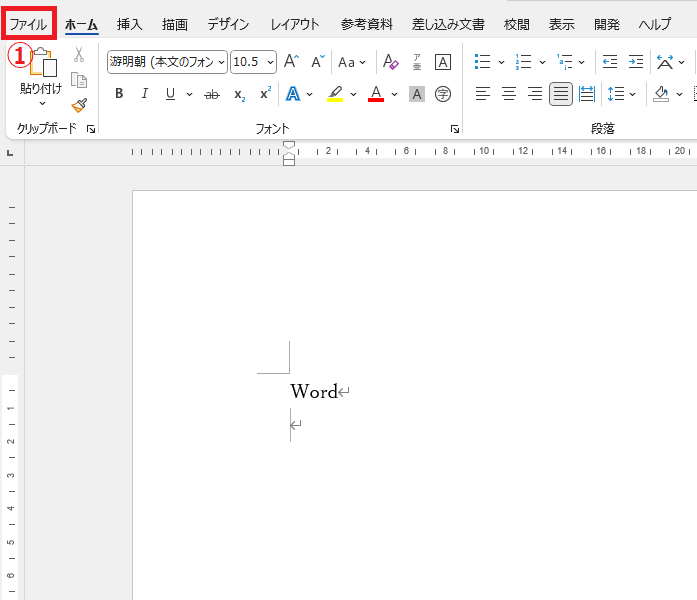697x600 pixels.
Task: Toggle strikethrough formatting
Action: pyautogui.click(x=212, y=94)
